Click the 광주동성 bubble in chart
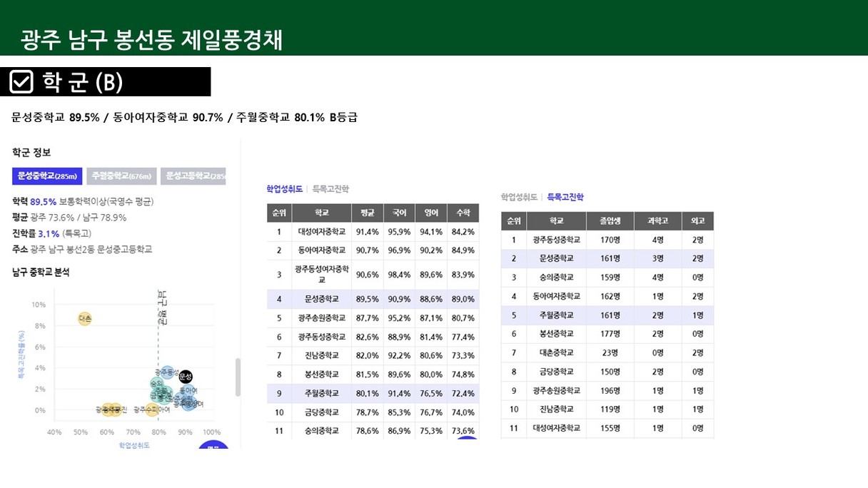 (x=167, y=372)
